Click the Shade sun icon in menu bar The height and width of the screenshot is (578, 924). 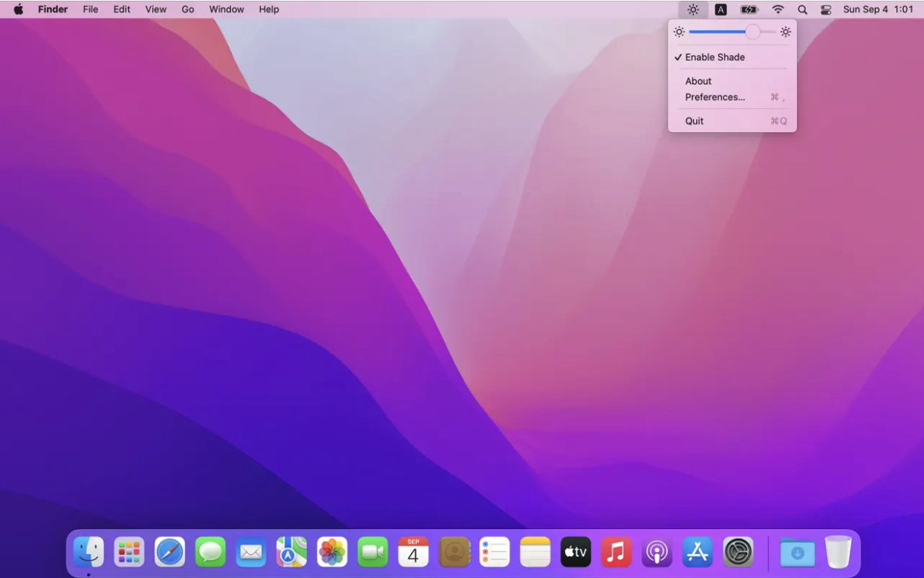point(693,10)
